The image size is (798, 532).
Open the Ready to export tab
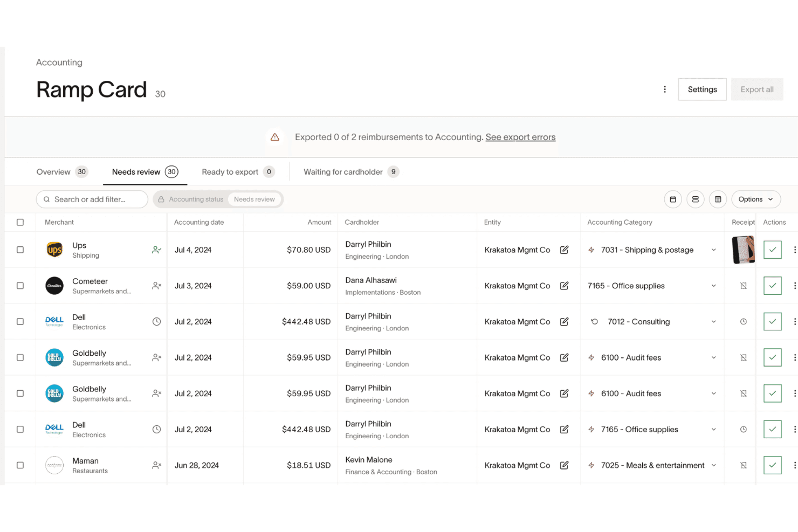238,172
